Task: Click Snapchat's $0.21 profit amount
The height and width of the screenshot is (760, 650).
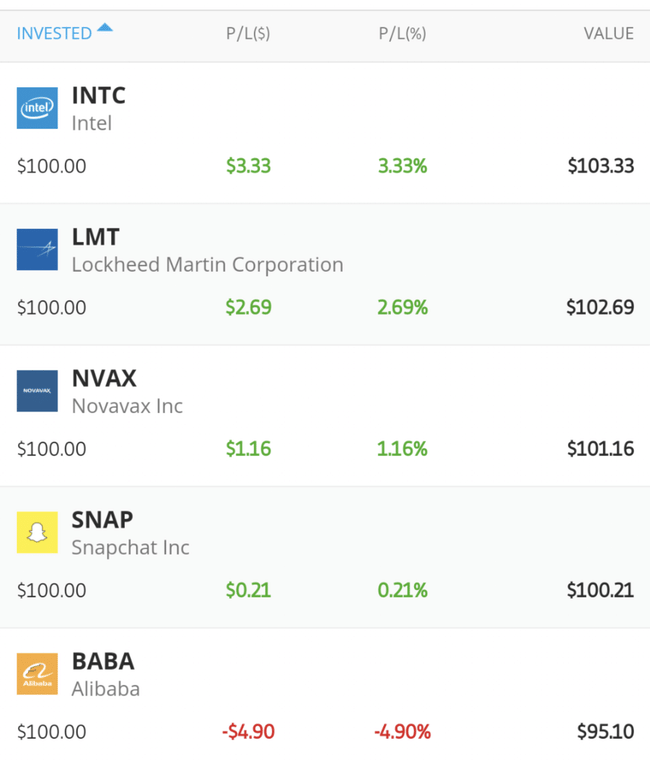Action: (248, 590)
